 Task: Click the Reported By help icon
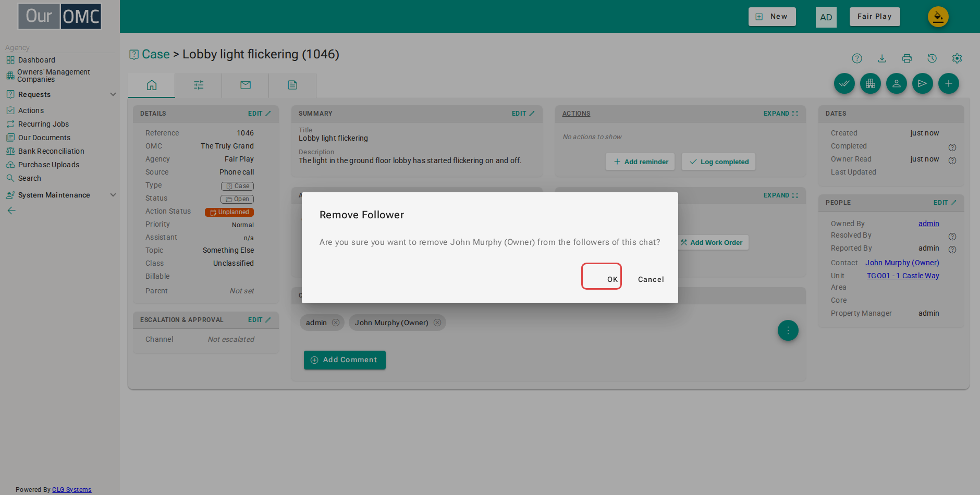952,250
